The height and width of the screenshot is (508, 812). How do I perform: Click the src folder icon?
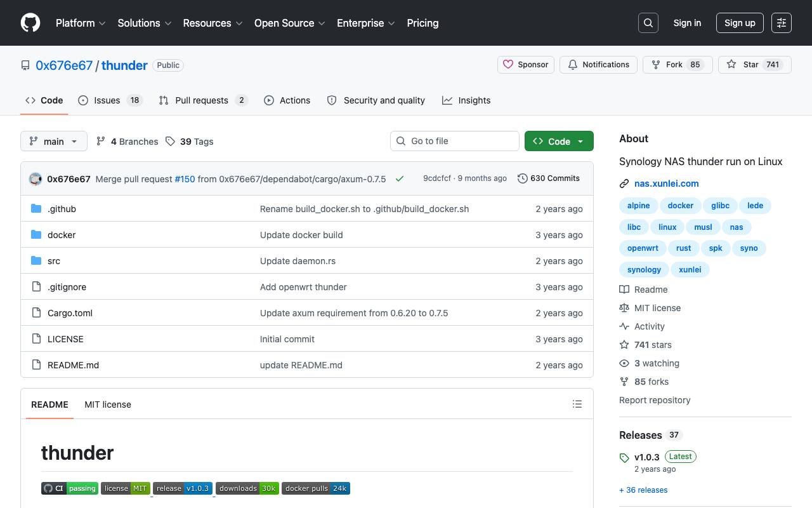pos(36,261)
